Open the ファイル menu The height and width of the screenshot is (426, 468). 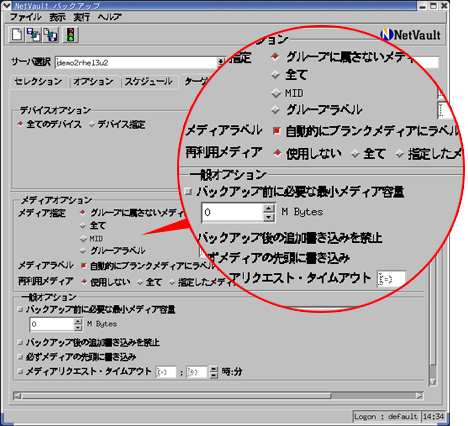point(26,17)
